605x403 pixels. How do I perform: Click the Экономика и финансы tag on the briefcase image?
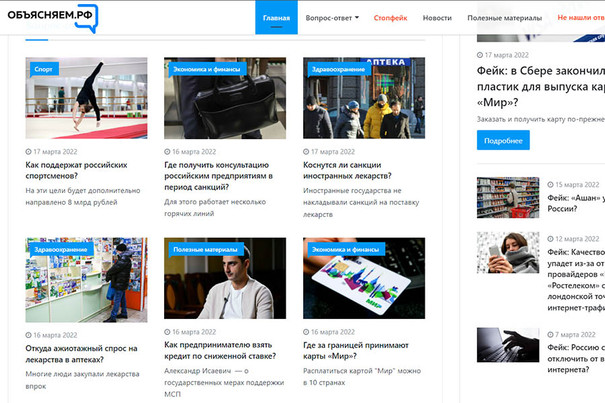click(x=207, y=69)
